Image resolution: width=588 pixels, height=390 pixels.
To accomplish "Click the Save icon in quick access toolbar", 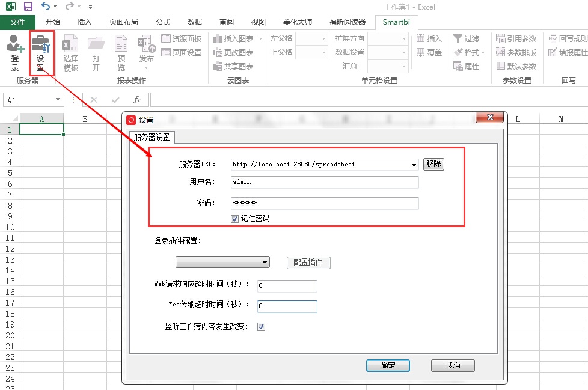I will point(28,7).
